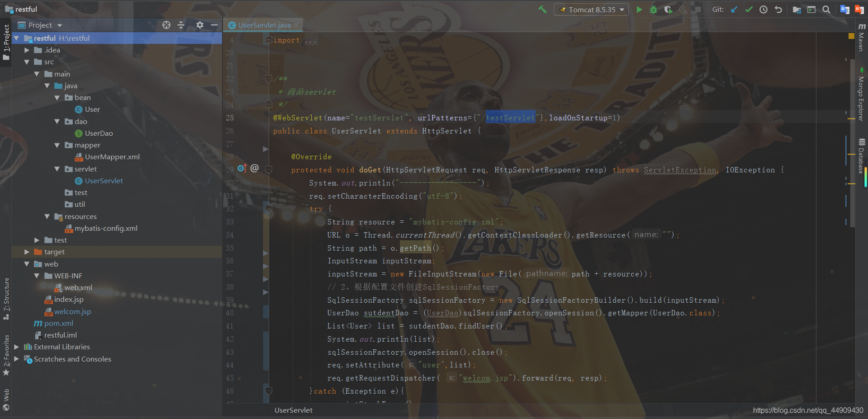Viewport: 868px width, 419px height.
Task: Click the yellow inspection indicator at scrollbar top
Action: coord(851,36)
